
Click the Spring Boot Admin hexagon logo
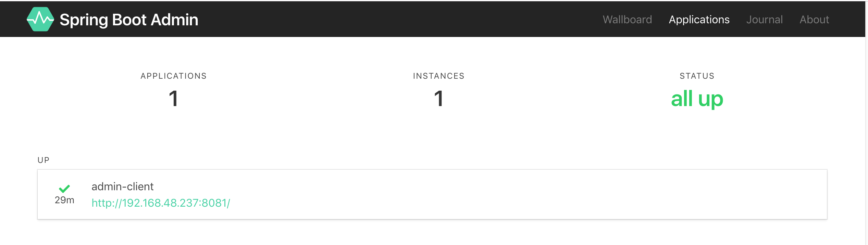[40, 19]
